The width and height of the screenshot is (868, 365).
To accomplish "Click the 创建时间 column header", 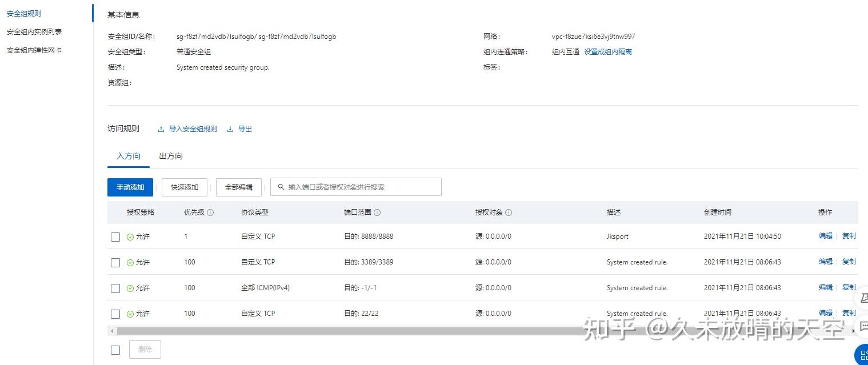I will point(718,212).
